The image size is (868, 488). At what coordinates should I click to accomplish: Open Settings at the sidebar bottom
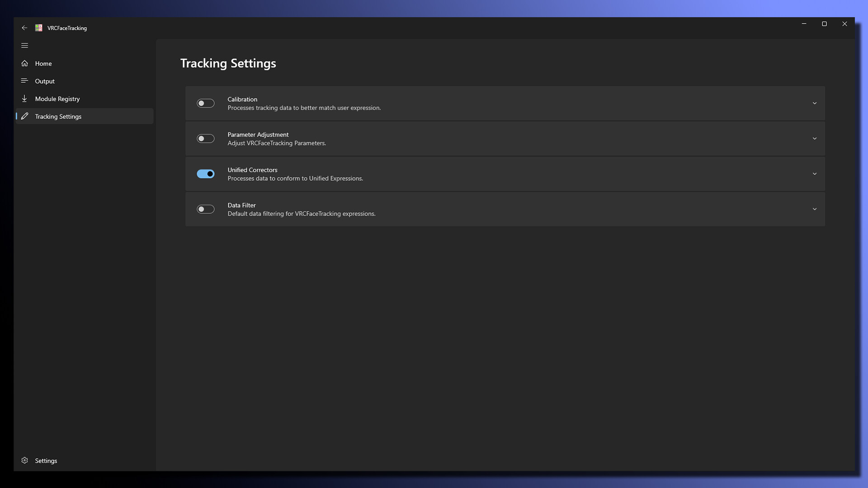point(46,460)
